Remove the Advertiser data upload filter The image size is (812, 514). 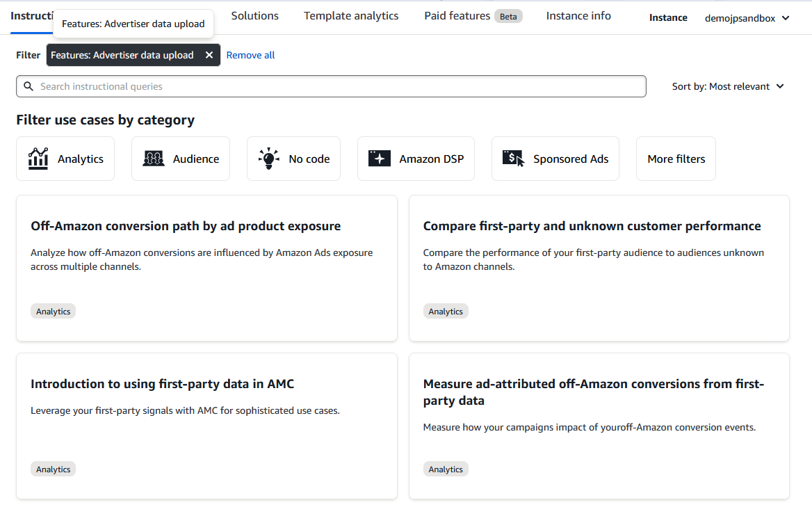(x=209, y=55)
